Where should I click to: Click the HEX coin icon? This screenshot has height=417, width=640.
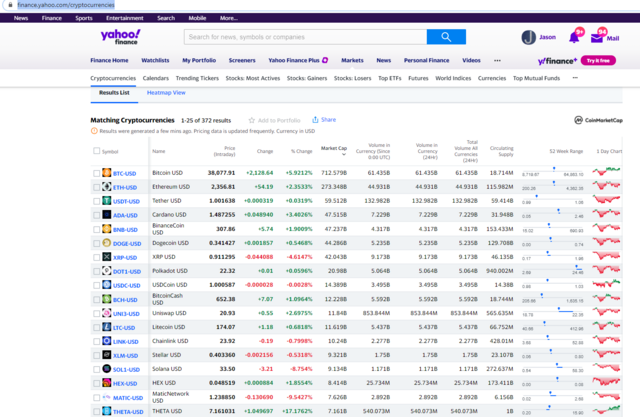click(107, 383)
